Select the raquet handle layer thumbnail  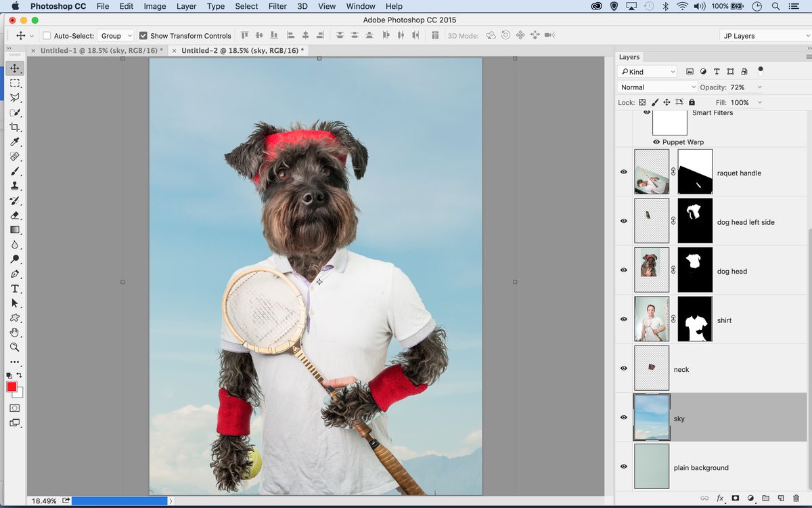tap(651, 172)
